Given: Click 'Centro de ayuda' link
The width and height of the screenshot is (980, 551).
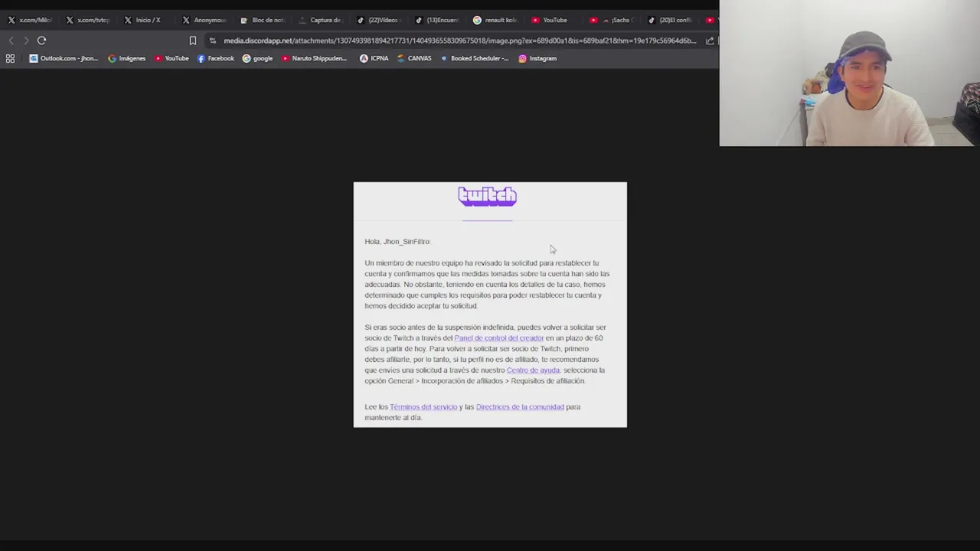Looking at the screenshot, I should click(533, 370).
